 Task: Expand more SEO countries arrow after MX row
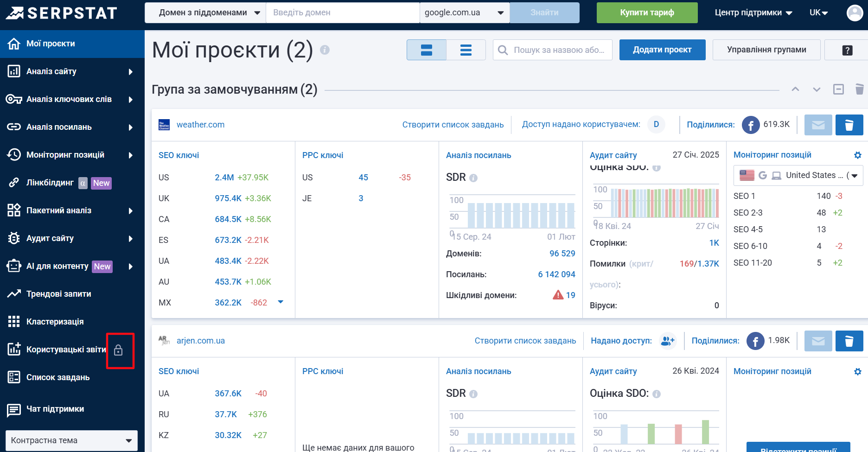pyautogui.click(x=281, y=302)
